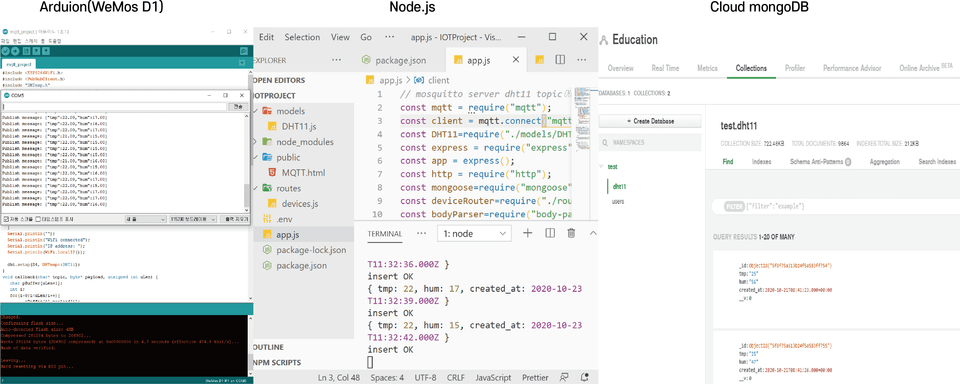Open the Profiler tab in MongoDB

(x=795, y=68)
